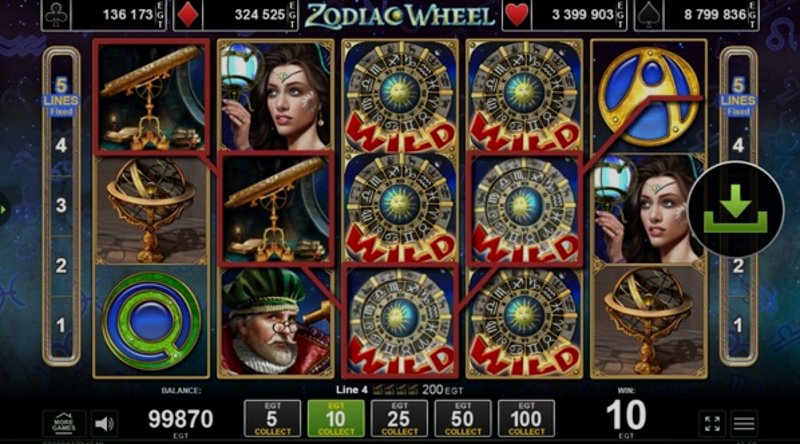This screenshot has width=800, height=444.
Task: Select line 4 on left line indicator
Action: [x=61, y=145]
